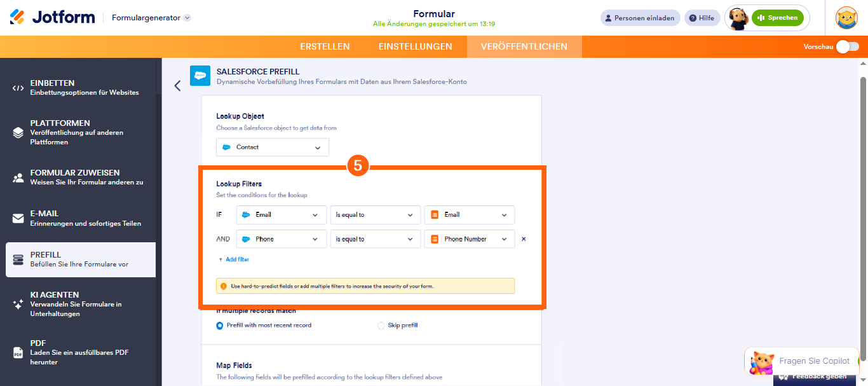Click the Jotform logo
Image resolution: width=868 pixels, height=386 pixels.
52,18
